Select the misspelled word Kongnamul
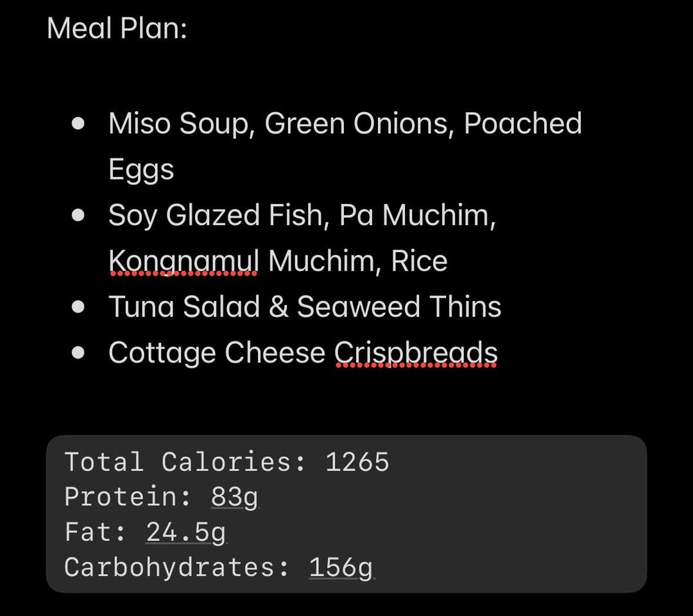Viewport: 693px width, 616px height. pos(184,261)
